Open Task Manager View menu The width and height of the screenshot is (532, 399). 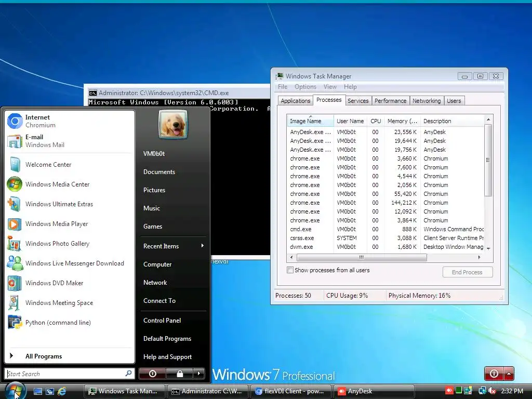click(x=330, y=87)
